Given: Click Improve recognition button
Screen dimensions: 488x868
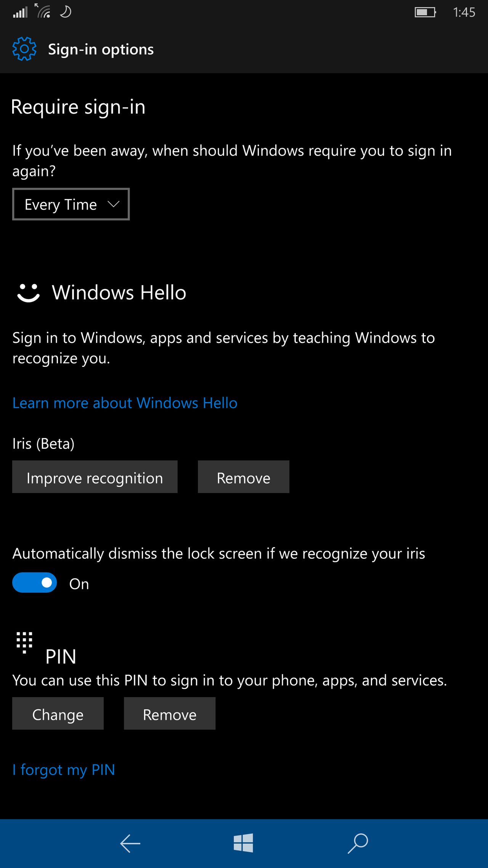Looking at the screenshot, I should pyautogui.click(x=95, y=477).
